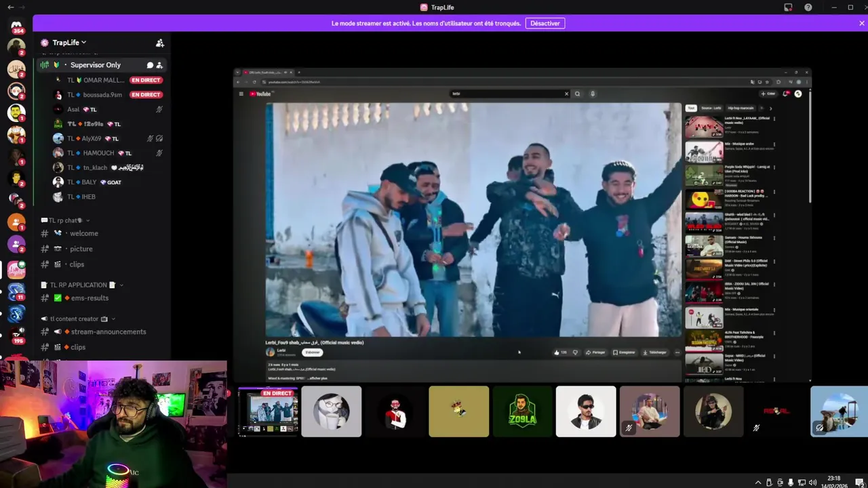Open the purple server icon in sidebar

[x=16, y=244]
